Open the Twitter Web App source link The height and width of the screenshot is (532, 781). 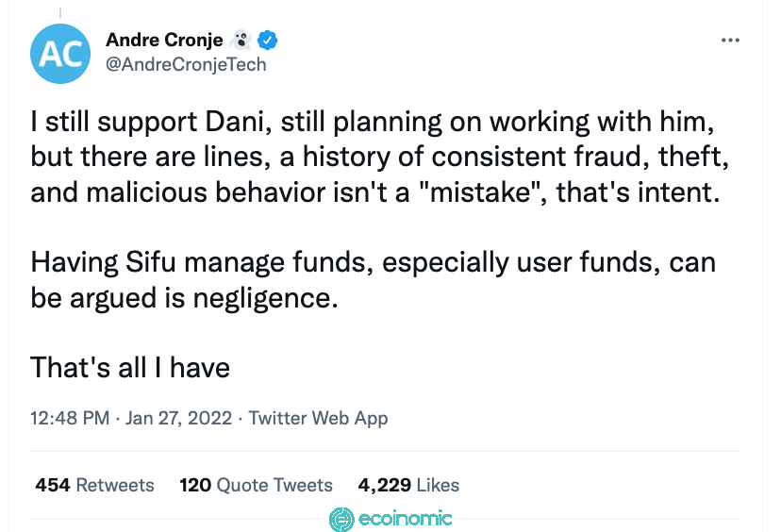(318, 418)
